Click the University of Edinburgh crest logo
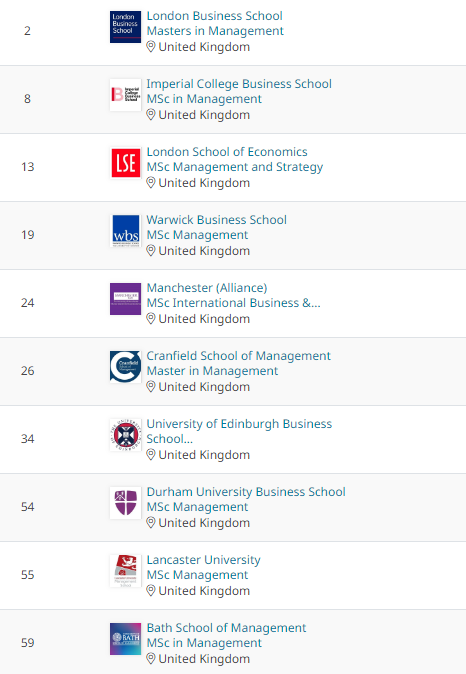The height and width of the screenshot is (674, 466). tap(125, 435)
